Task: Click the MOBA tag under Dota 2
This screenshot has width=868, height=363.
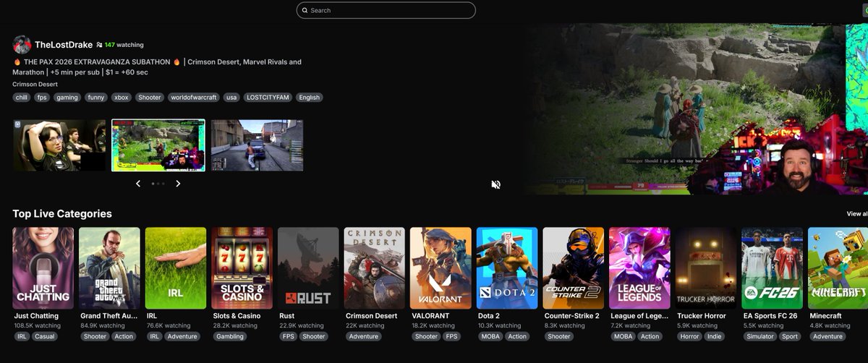Action: click(x=490, y=336)
